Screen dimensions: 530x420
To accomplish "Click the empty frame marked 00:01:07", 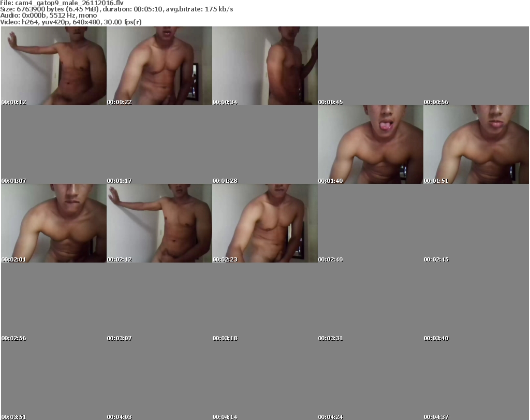I will [53, 144].
